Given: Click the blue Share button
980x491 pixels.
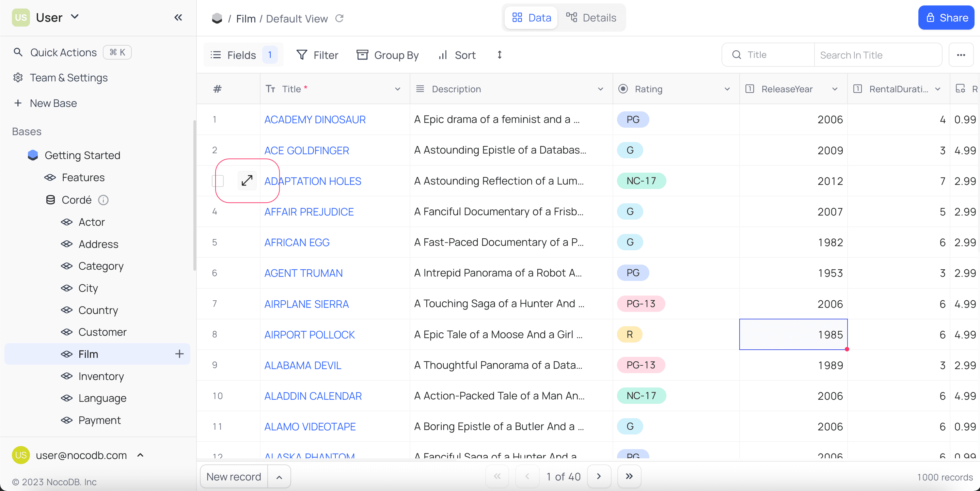Looking at the screenshot, I should pos(946,18).
